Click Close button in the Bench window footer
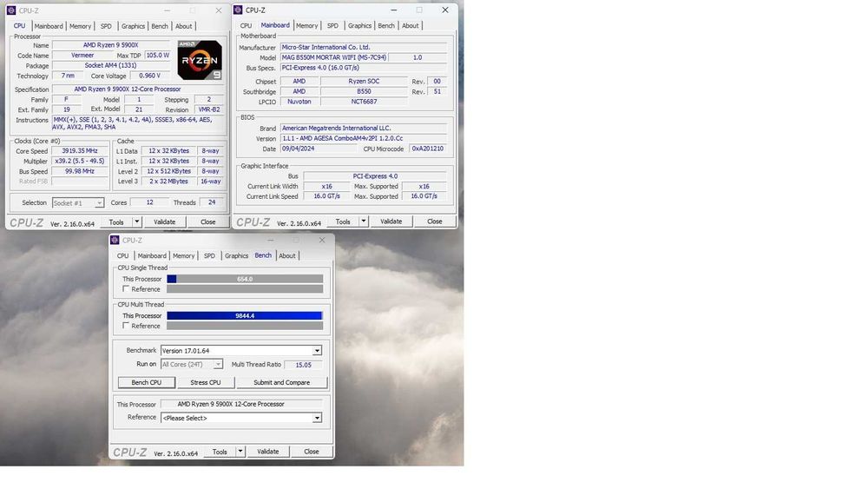The image size is (868, 489). coord(311,452)
